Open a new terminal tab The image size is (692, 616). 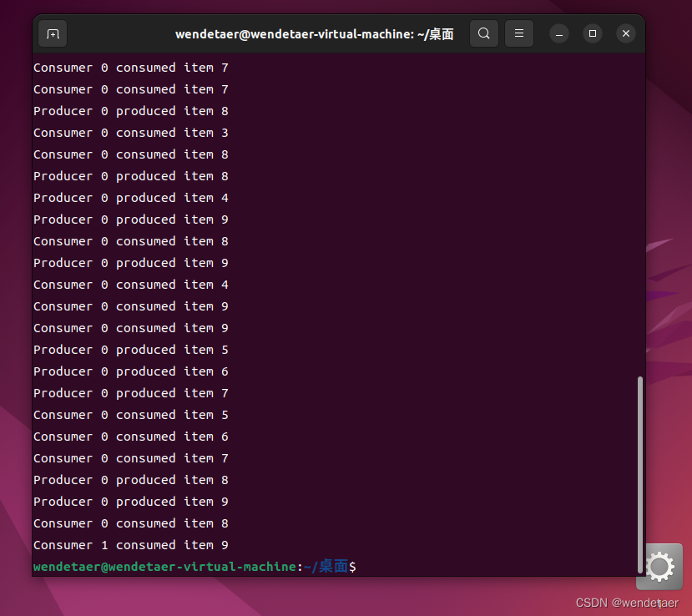53,33
